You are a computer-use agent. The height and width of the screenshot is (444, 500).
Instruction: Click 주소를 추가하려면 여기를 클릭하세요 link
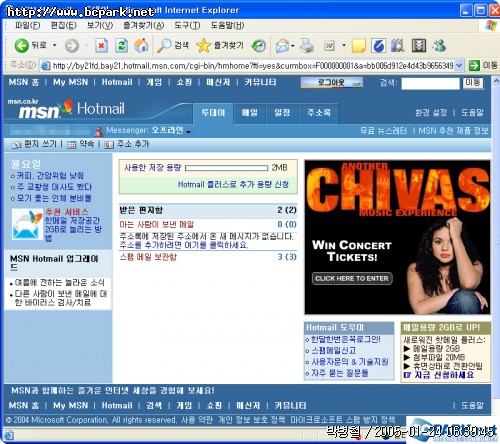pos(184,245)
